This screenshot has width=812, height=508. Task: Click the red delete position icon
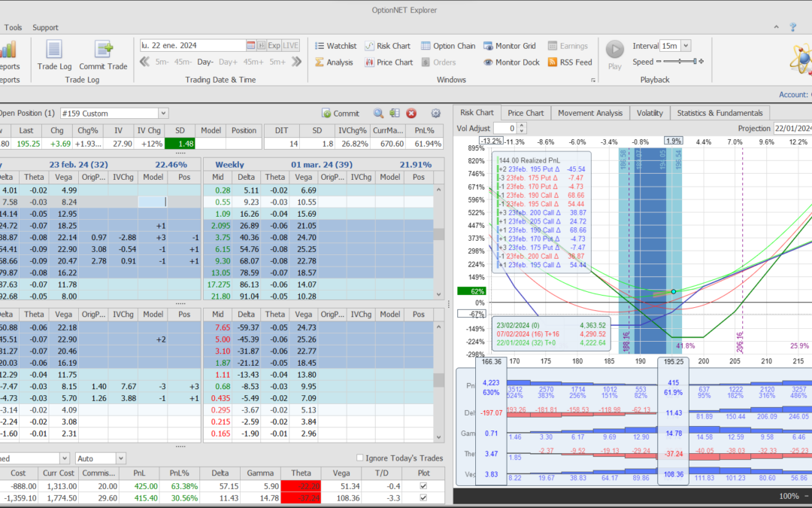411,114
